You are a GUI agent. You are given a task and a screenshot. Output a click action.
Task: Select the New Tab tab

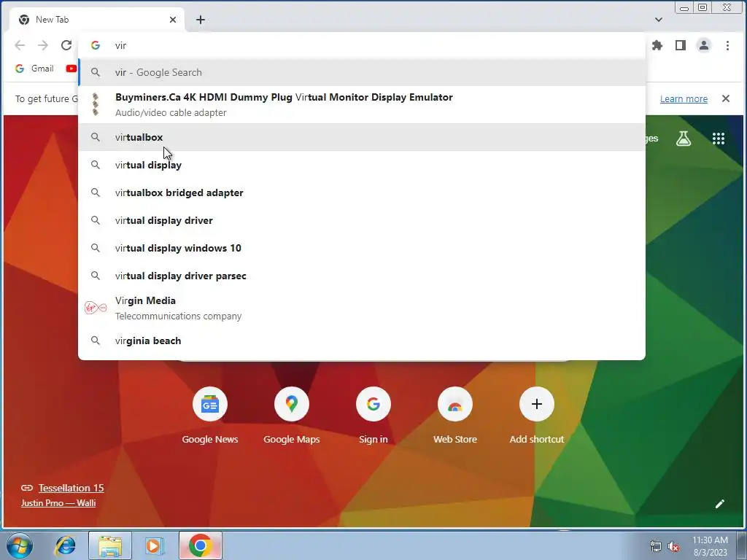pos(97,20)
